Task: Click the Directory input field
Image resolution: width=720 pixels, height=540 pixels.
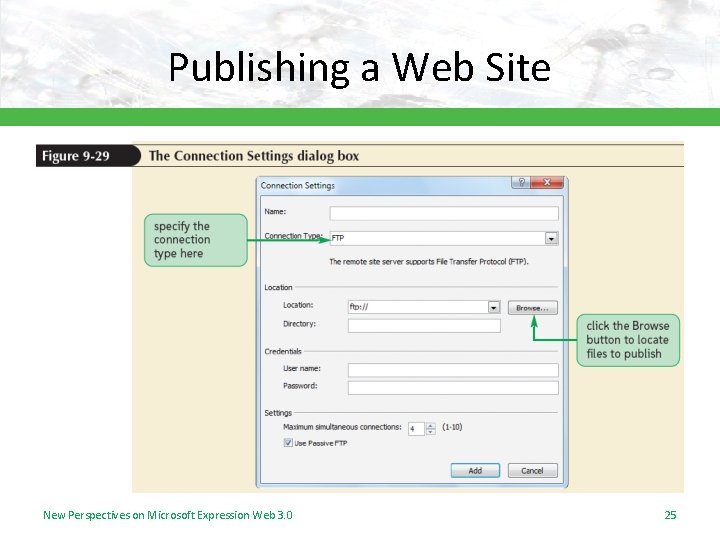Action: (x=424, y=326)
